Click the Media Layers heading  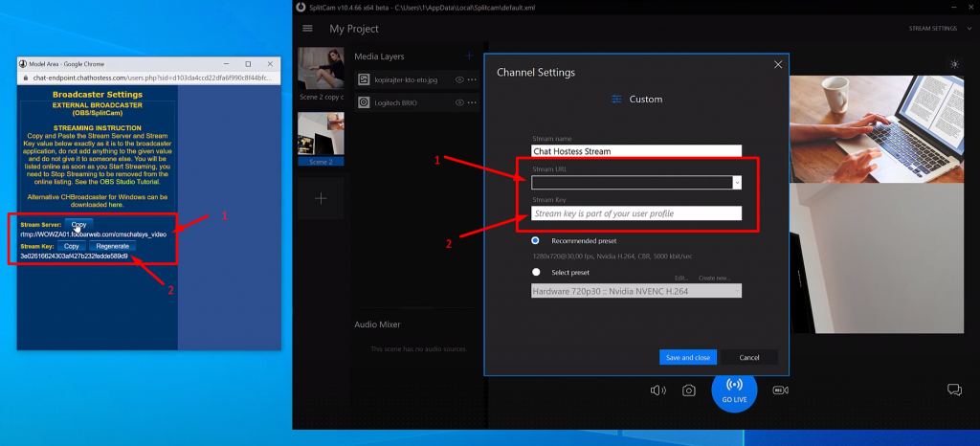[379, 56]
